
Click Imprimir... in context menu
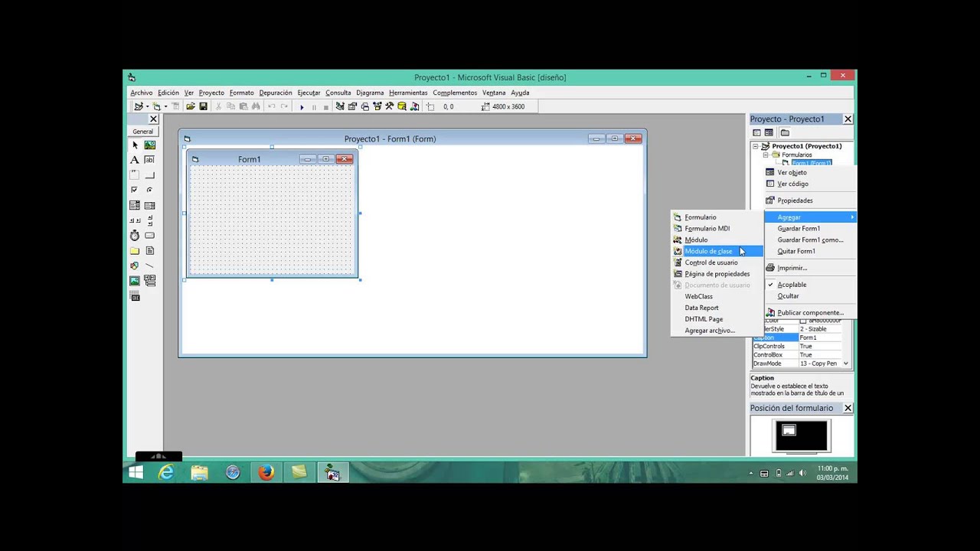coord(810,268)
